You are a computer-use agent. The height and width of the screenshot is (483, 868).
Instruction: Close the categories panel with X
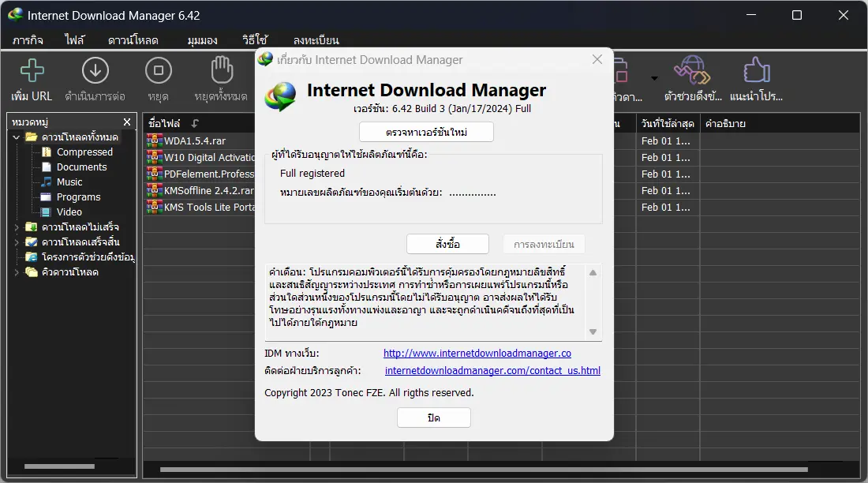[x=127, y=122]
